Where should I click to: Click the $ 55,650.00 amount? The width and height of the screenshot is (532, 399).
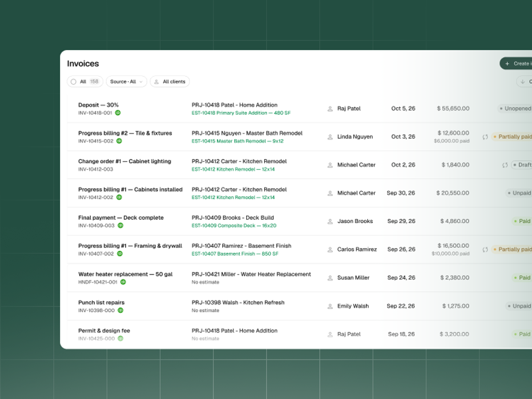tap(453, 109)
